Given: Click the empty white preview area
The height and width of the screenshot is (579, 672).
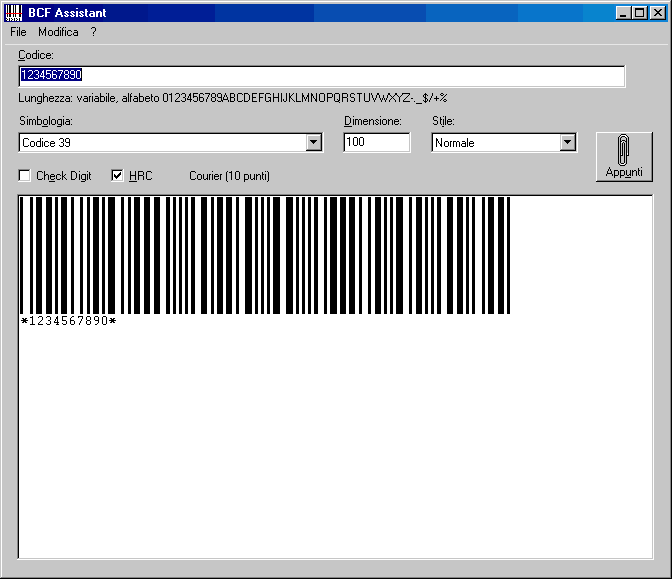Looking at the screenshot, I should coord(335,450).
